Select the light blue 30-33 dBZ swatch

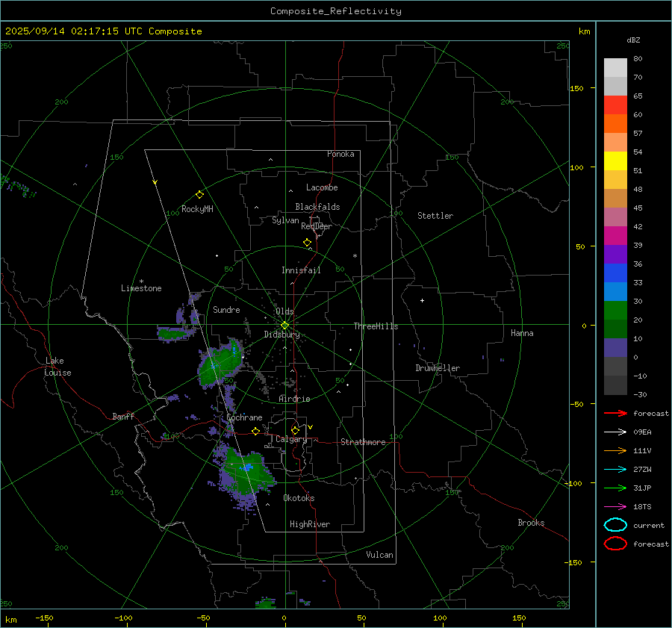[x=615, y=291]
